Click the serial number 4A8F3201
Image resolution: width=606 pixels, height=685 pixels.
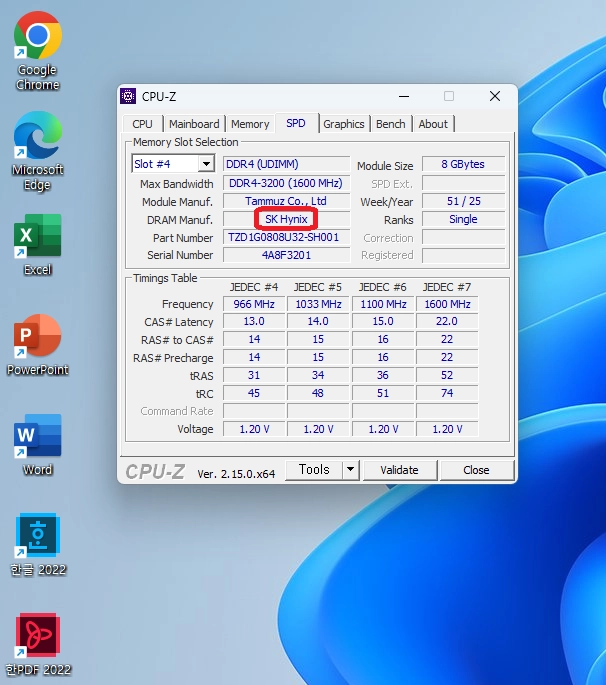point(286,255)
